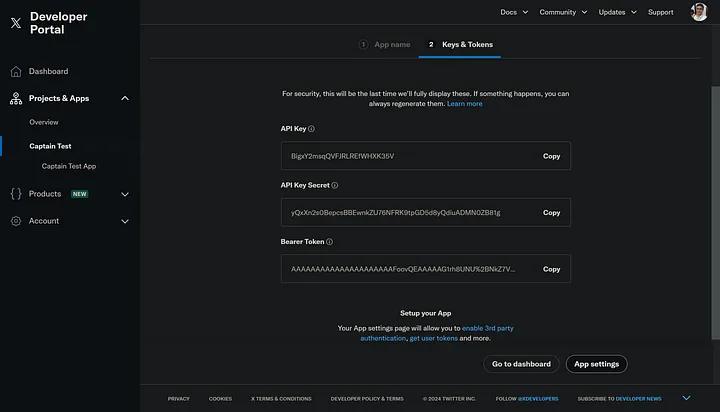Image resolution: width=720 pixels, height=412 pixels.
Task: Open the get user tokens link
Action: pos(433,339)
